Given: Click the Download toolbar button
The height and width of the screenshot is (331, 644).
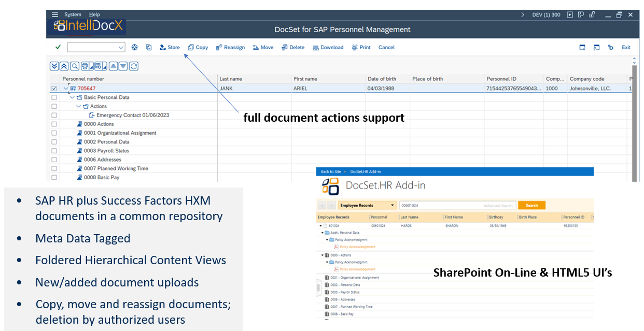Looking at the screenshot, I should click(328, 47).
